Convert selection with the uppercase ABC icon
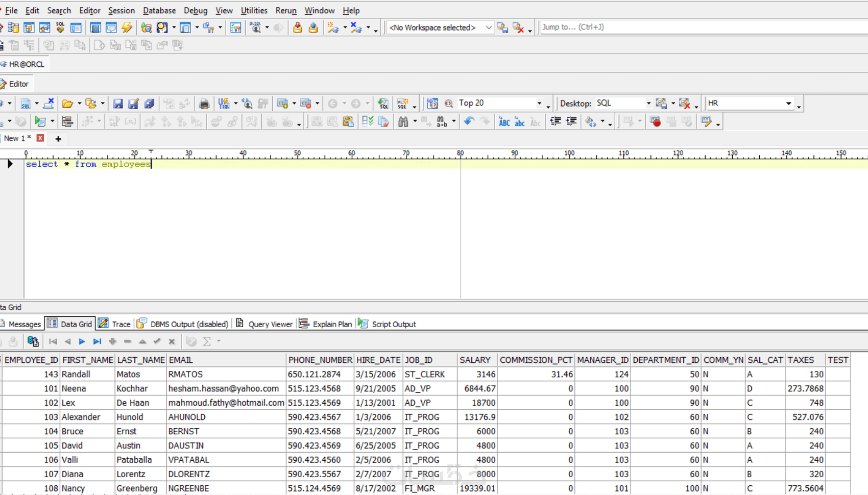This screenshot has width=868, height=495. coord(504,121)
